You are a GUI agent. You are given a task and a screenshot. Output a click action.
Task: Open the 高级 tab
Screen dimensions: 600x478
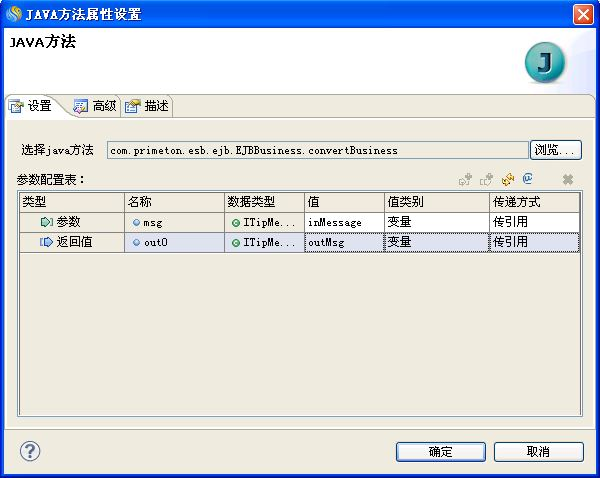95,106
